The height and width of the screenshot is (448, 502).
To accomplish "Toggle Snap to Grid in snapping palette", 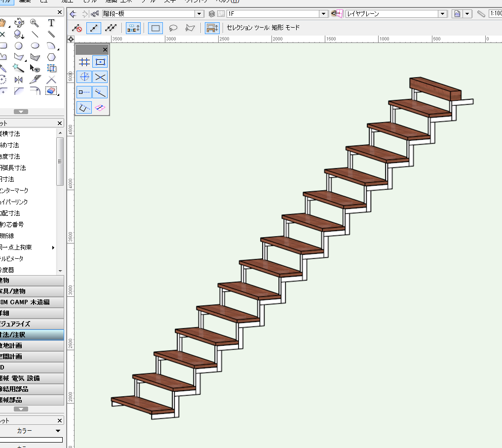I will (85, 62).
